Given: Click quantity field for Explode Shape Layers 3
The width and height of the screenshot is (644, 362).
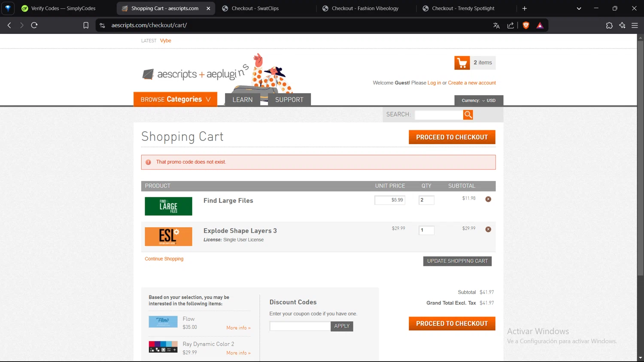Looking at the screenshot, I should point(426,230).
